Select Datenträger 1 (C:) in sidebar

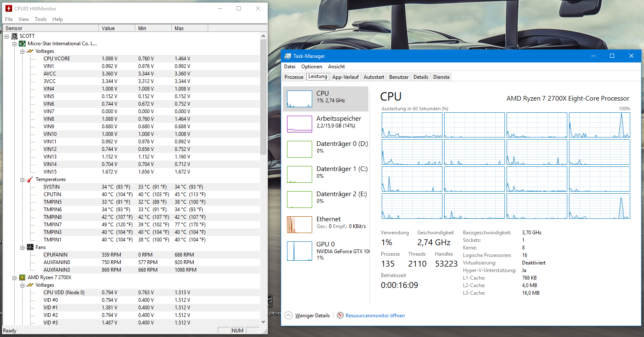[x=326, y=174]
